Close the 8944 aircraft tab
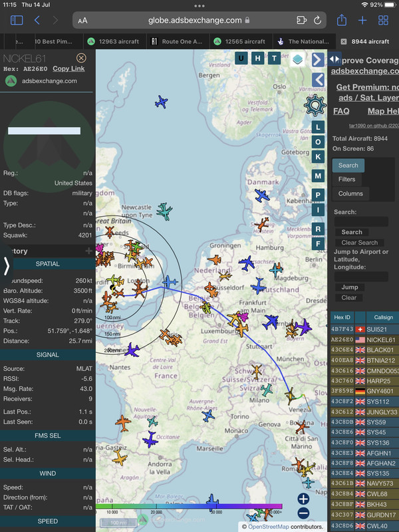The width and height of the screenshot is (399, 532). tap(344, 41)
